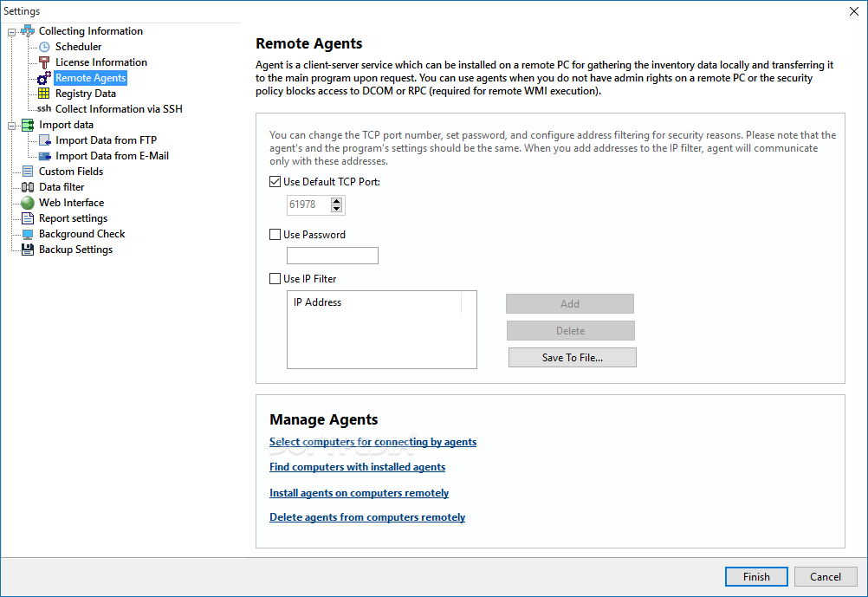Open Select computers for connecting by agents link
Screen dimensions: 868x597
coord(373,442)
